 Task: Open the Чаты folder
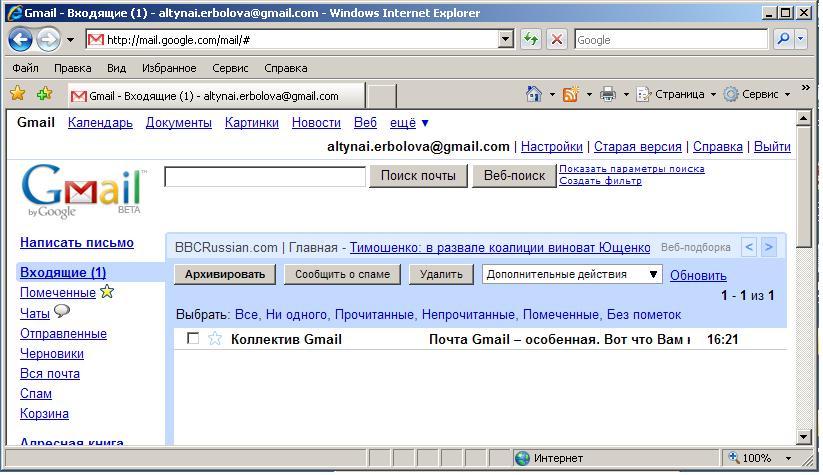pos(35,314)
